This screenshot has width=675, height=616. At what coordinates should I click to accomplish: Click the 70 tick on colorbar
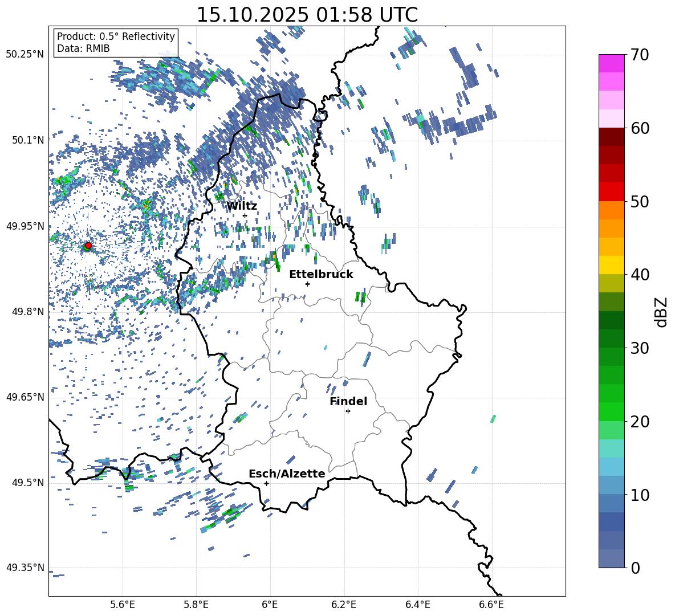[639, 55]
